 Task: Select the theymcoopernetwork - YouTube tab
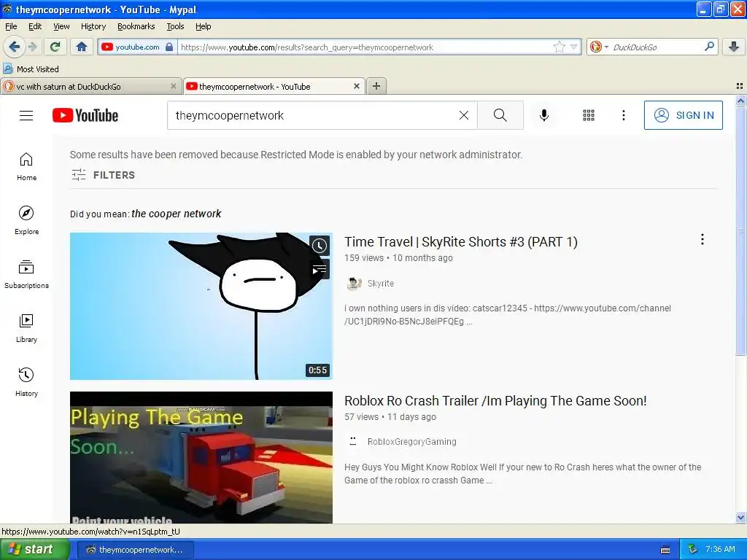pyautogui.click(x=274, y=86)
